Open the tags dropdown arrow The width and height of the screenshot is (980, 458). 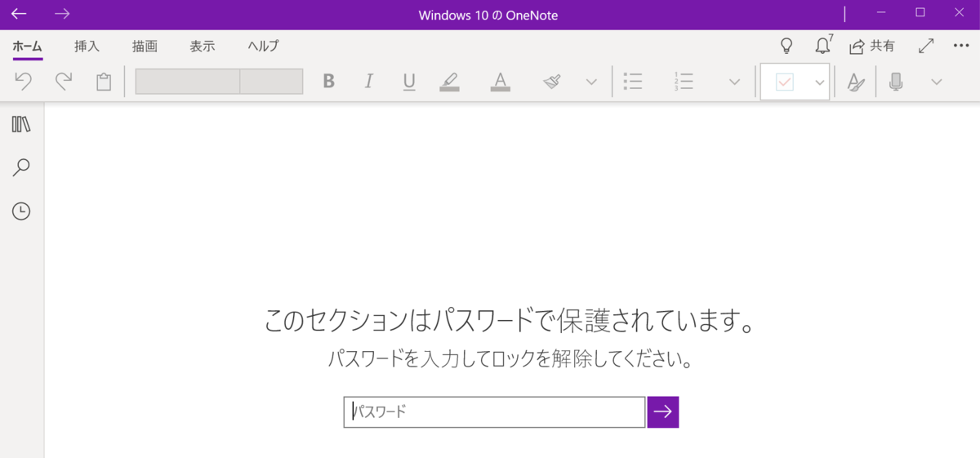[x=819, y=82]
